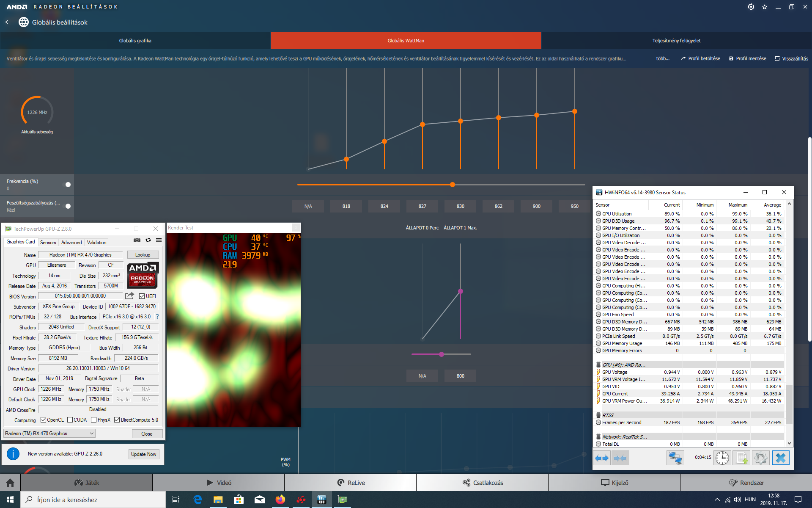The height and width of the screenshot is (508, 812).
Task: Click HWiNFO clock reset timer icon
Action: coord(722,458)
